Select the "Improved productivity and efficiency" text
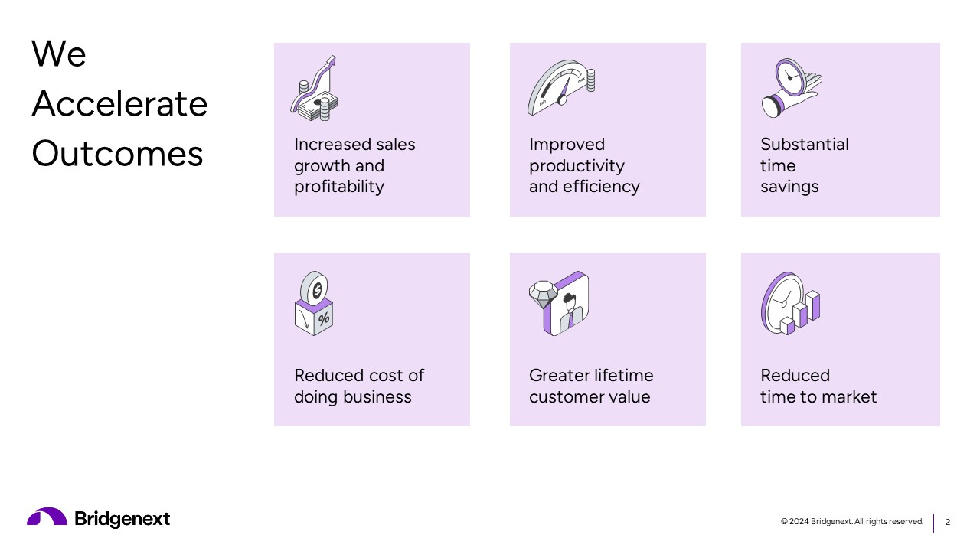The height and width of the screenshot is (551, 980). [x=584, y=165]
